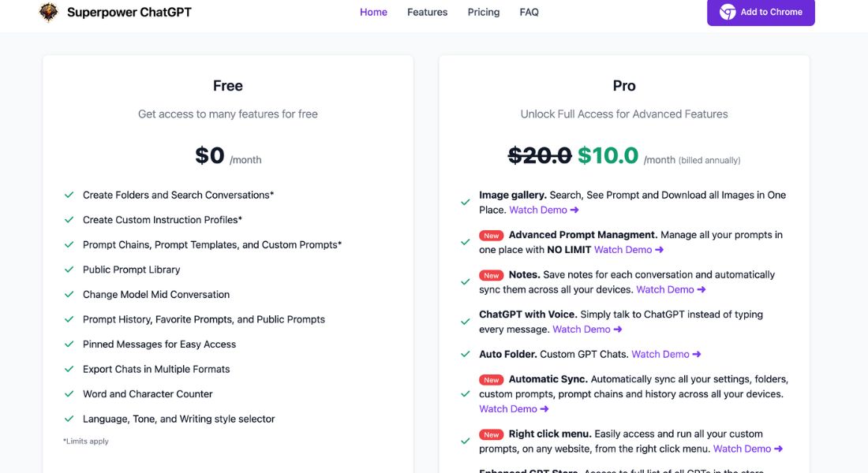Click the Superpower ChatGPT logo icon

pos(48,12)
